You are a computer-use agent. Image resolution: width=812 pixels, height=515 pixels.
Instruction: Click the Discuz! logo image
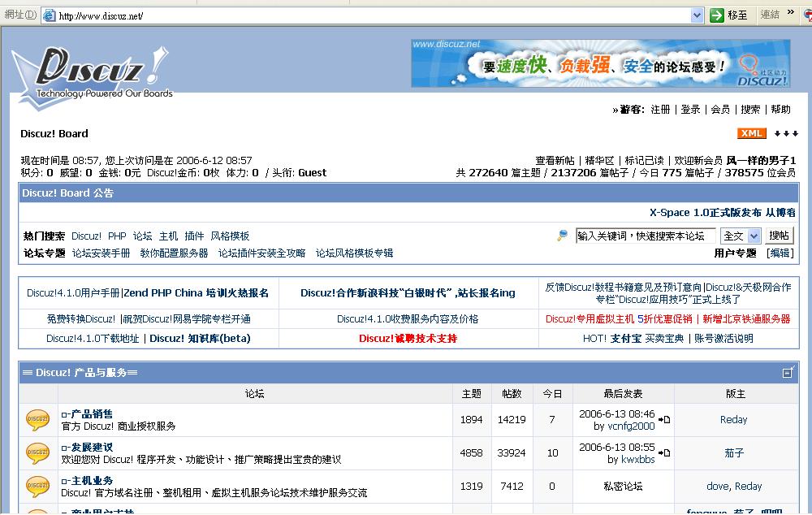(x=93, y=76)
